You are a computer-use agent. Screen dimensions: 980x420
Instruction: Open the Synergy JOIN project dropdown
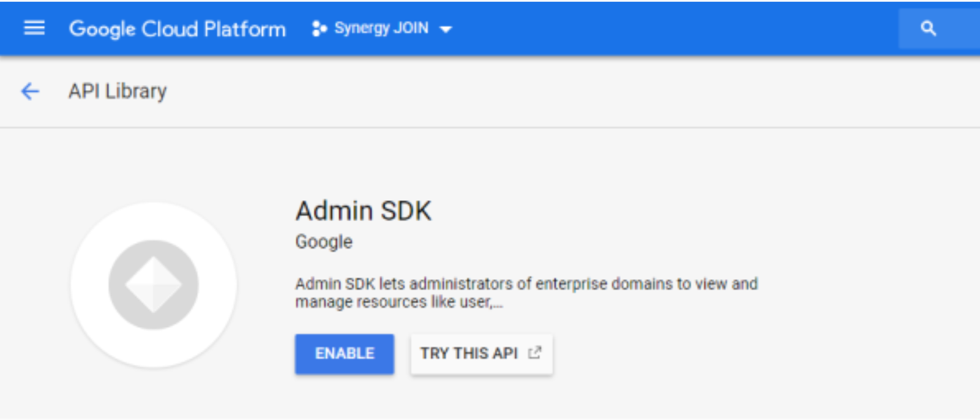coord(381,29)
